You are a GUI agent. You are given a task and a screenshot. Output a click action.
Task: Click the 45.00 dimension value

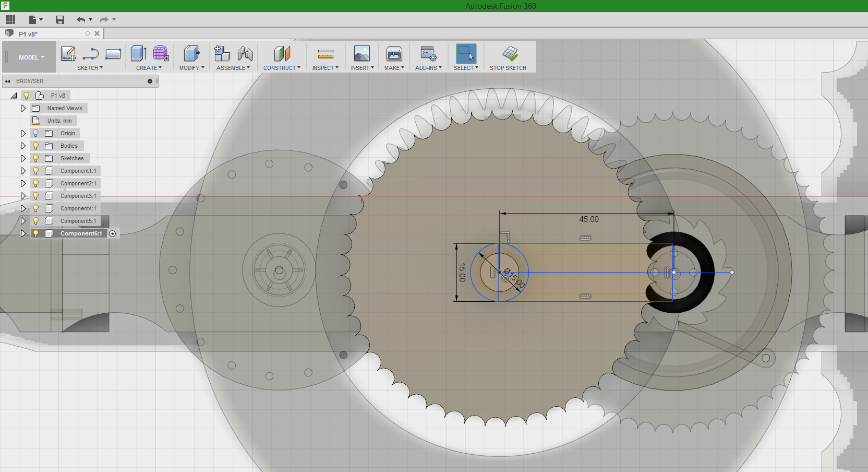pos(589,219)
